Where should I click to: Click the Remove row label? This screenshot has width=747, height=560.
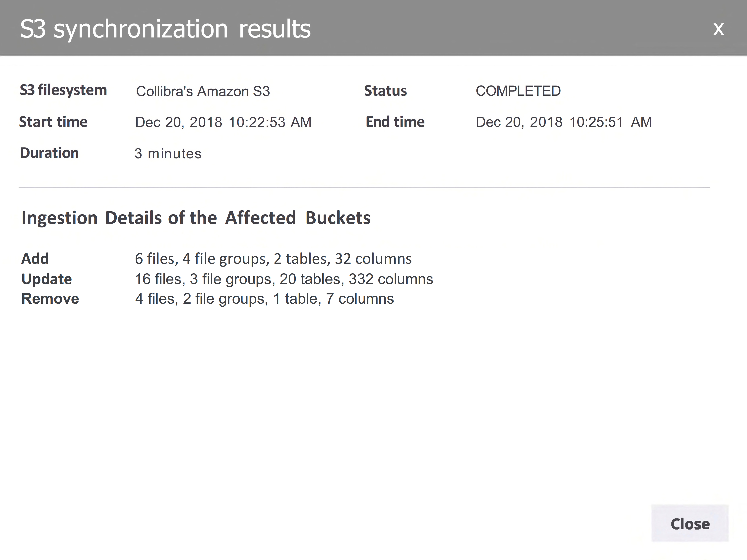50,299
